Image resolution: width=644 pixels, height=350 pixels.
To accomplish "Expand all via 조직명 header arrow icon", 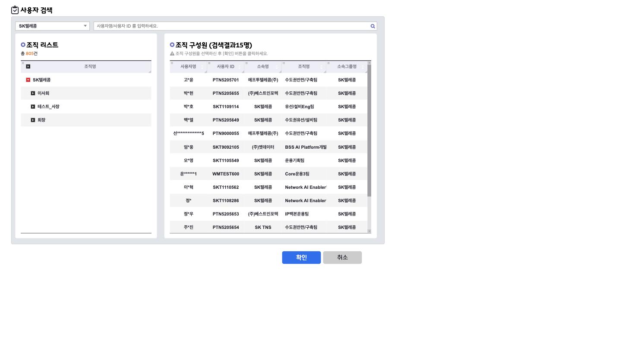I will pyautogui.click(x=28, y=66).
